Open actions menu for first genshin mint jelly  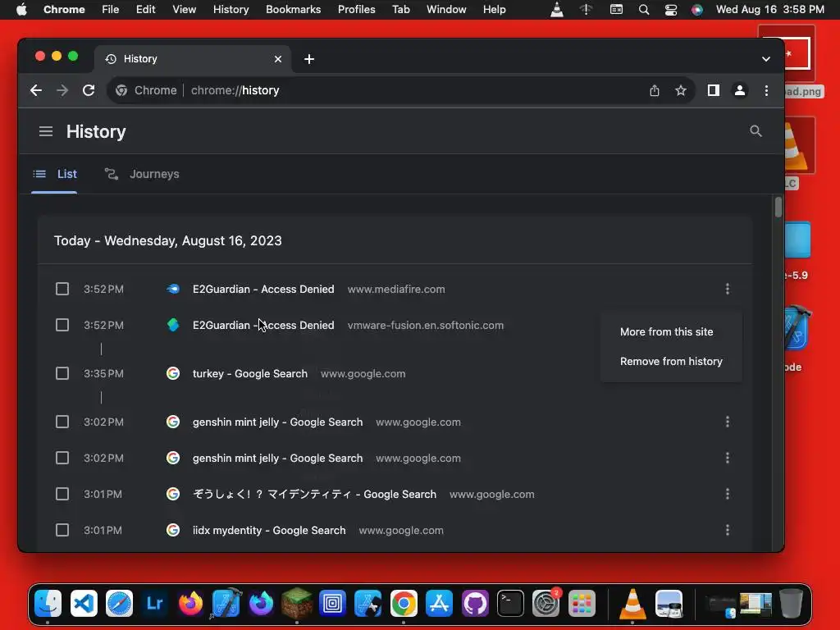click(x=727, y=422)
